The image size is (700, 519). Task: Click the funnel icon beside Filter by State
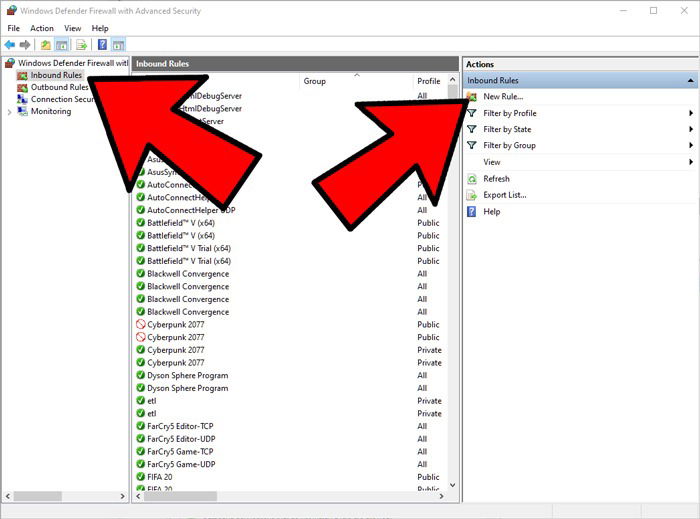point(471,129)
